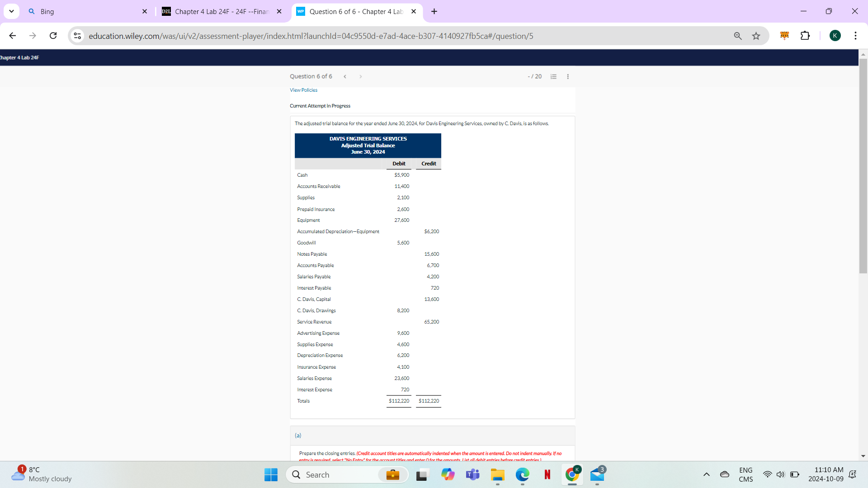Launch Copilot from the taskbar
This screenshot has height=488, width=868.
click(x=448, y=474)
